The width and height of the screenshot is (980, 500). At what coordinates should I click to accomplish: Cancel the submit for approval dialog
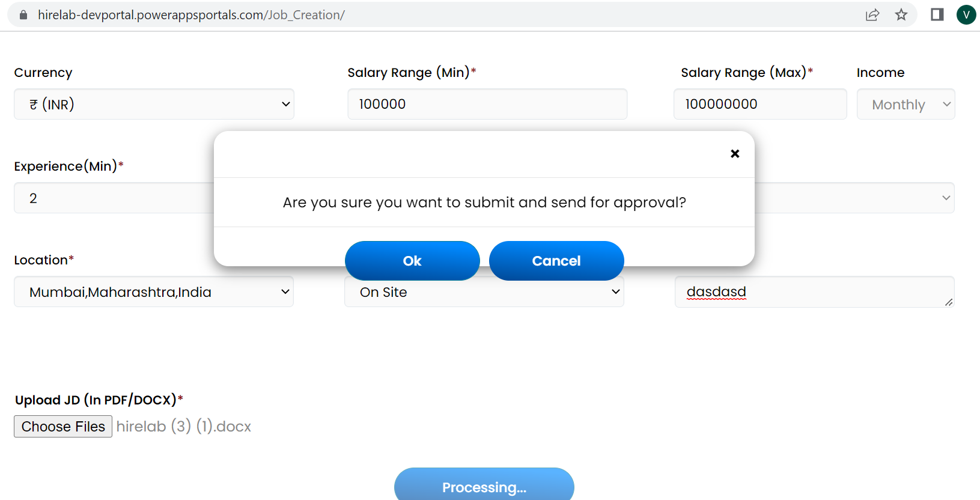(x=556, y=261)
